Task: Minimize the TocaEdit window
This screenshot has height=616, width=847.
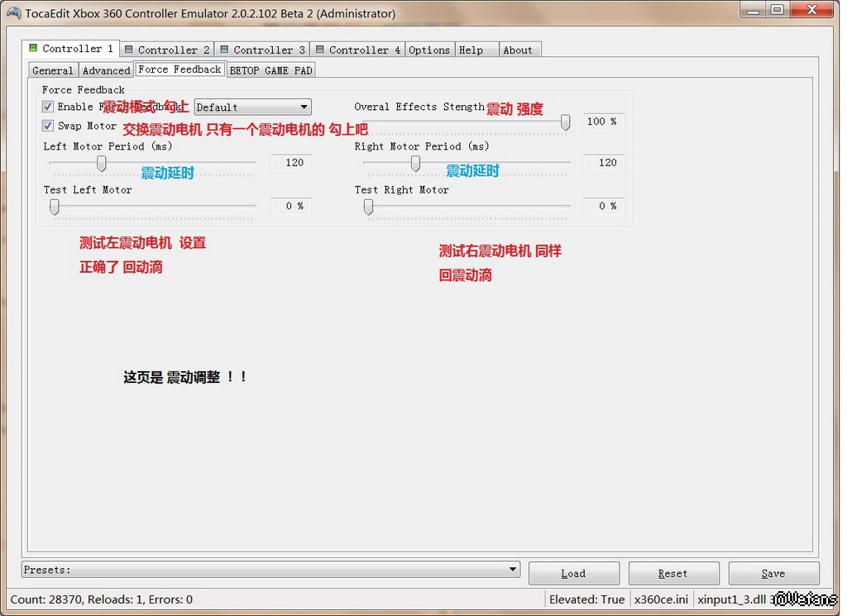Action: pyautogui.click(x=753, y=10)
